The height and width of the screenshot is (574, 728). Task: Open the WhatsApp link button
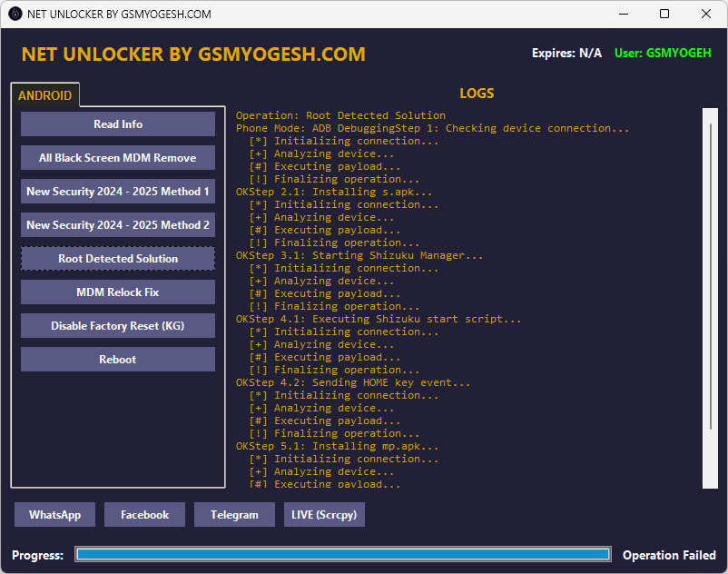pyautogui.click(x=54, y=515)
